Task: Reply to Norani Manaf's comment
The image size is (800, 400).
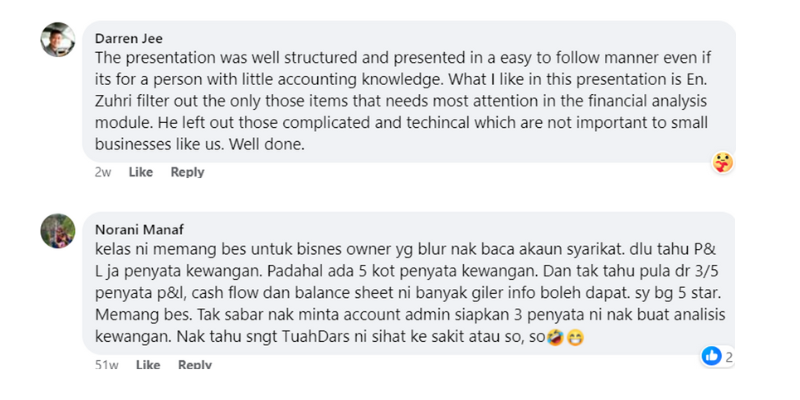Action: 195,364
